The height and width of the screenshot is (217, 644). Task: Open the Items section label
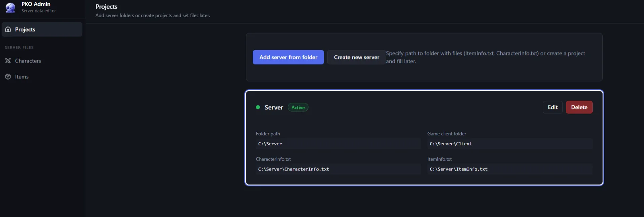22,77
